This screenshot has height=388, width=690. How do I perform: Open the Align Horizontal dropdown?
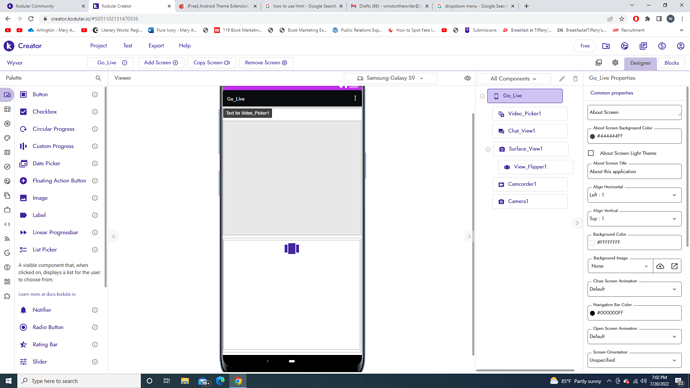(634, 195)
